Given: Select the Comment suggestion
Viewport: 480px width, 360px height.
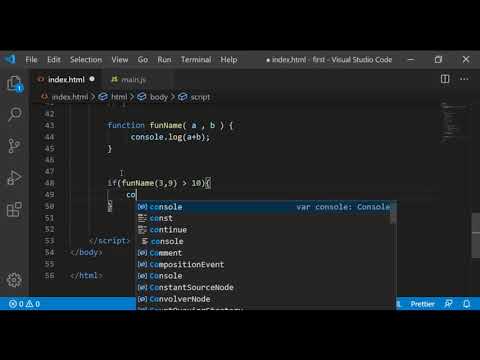Looking at the screenshot, I should pos(263,253).
